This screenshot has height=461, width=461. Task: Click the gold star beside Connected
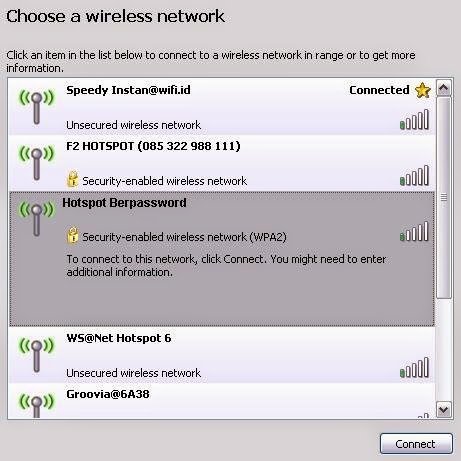[423, 90]
